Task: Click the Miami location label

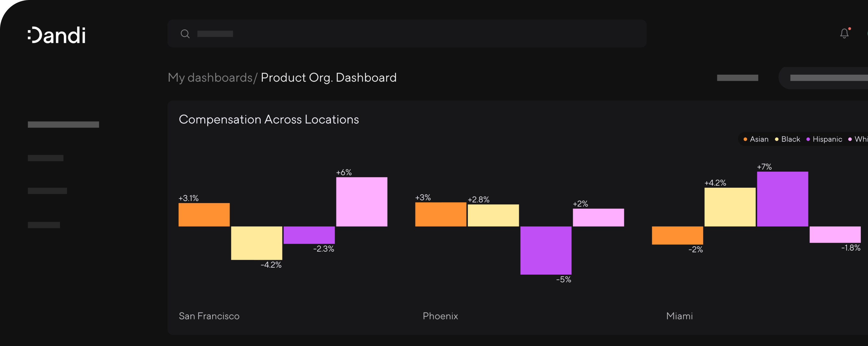Action: pyautogui.click(x=679, y=316)
